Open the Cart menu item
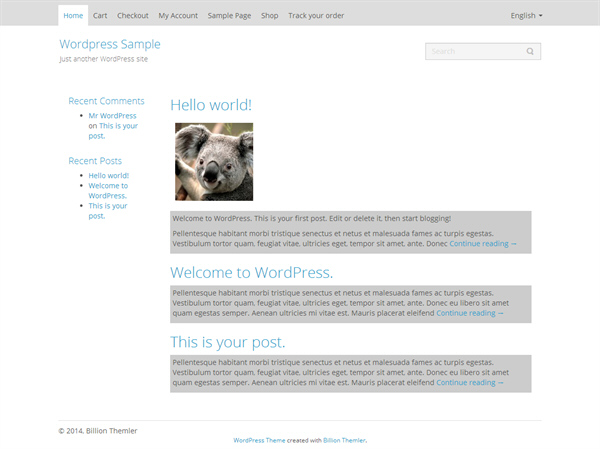The height and width of the screenshot is (449, 600). pyautogui.click(x=100, y=16)
